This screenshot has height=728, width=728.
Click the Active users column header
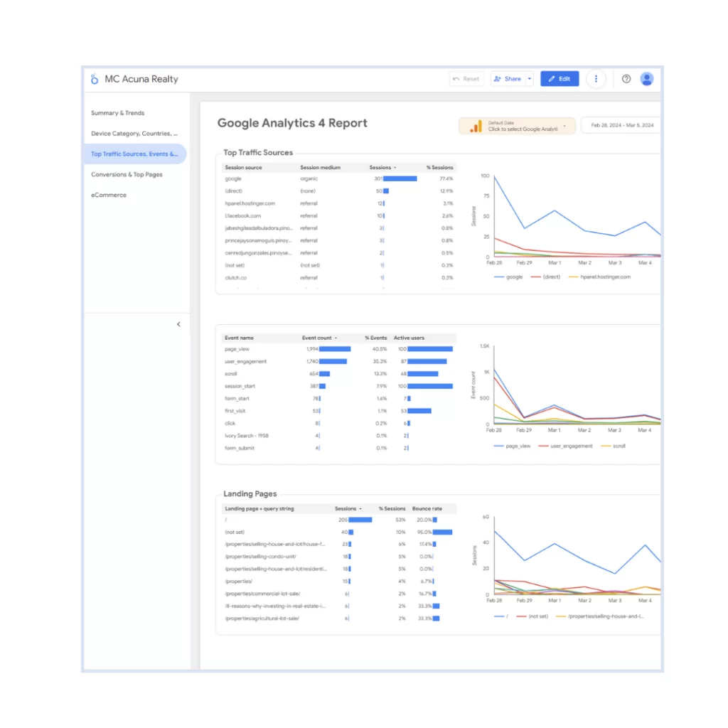(409, 338)
